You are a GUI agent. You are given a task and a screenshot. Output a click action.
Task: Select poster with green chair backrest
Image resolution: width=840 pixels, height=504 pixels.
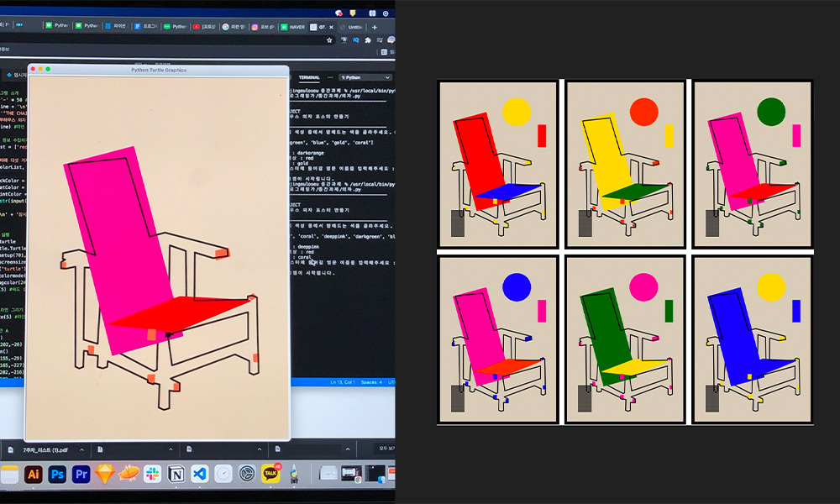[625, 339]
